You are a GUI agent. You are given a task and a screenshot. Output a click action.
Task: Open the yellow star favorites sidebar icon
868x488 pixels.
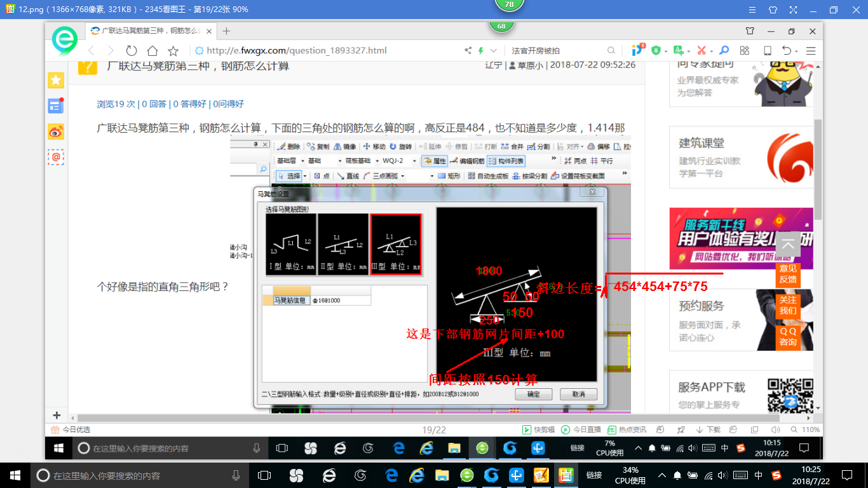pyautogui.click(x=56, y=79)
